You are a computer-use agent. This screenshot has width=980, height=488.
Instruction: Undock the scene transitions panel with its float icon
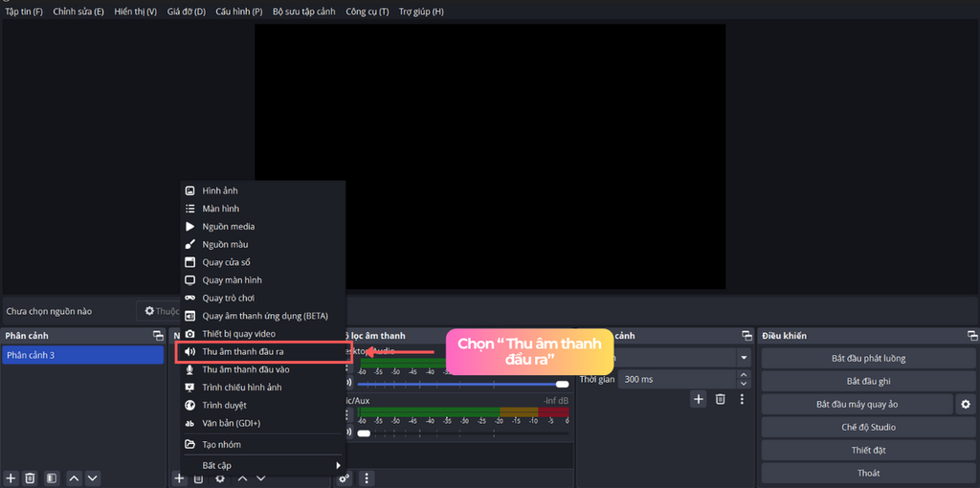coord(746,336)
